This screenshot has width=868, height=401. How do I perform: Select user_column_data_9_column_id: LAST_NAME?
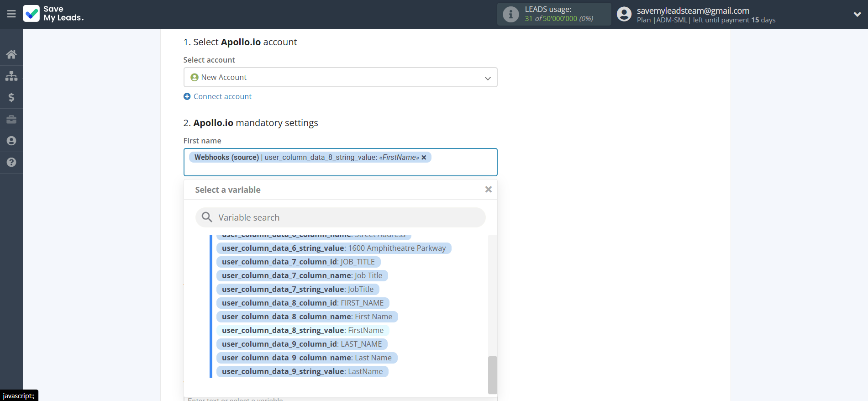(302, 344)
